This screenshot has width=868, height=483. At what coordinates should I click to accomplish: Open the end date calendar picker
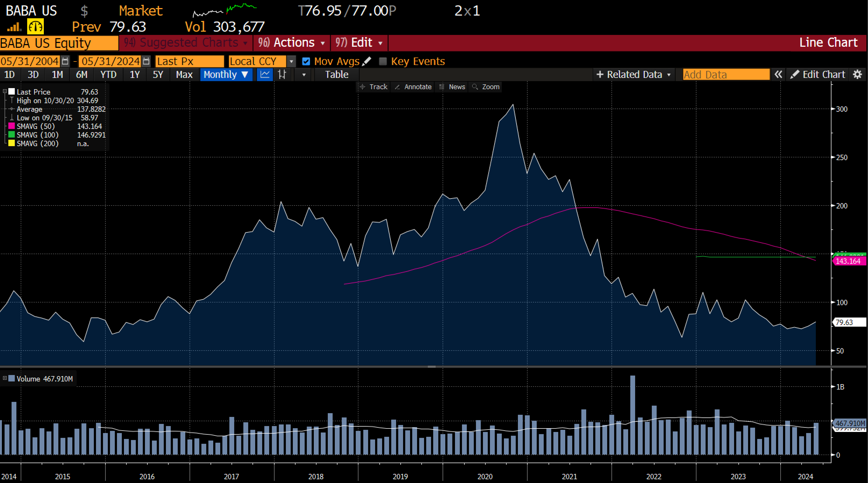146,61
